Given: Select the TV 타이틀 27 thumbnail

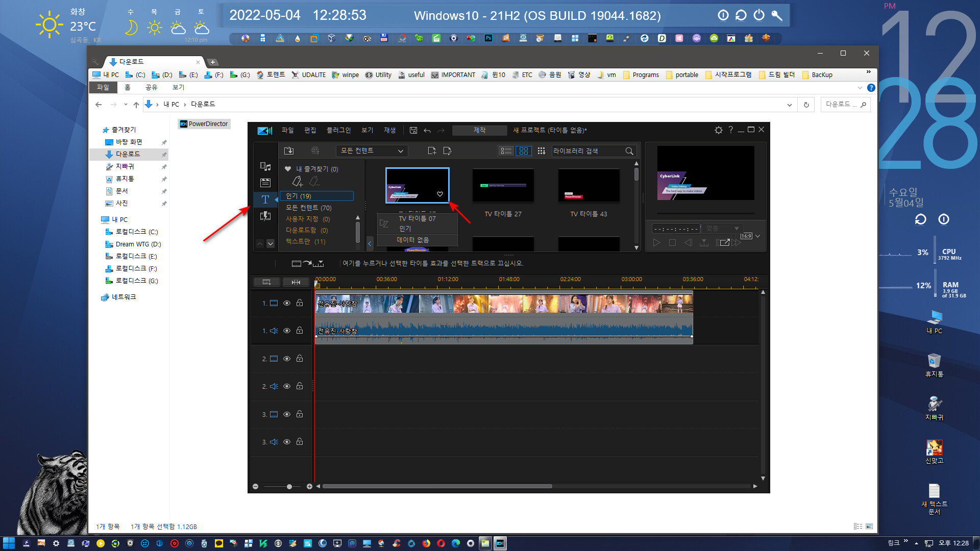Looking at the screenshot, I should (x=503, y=186).
